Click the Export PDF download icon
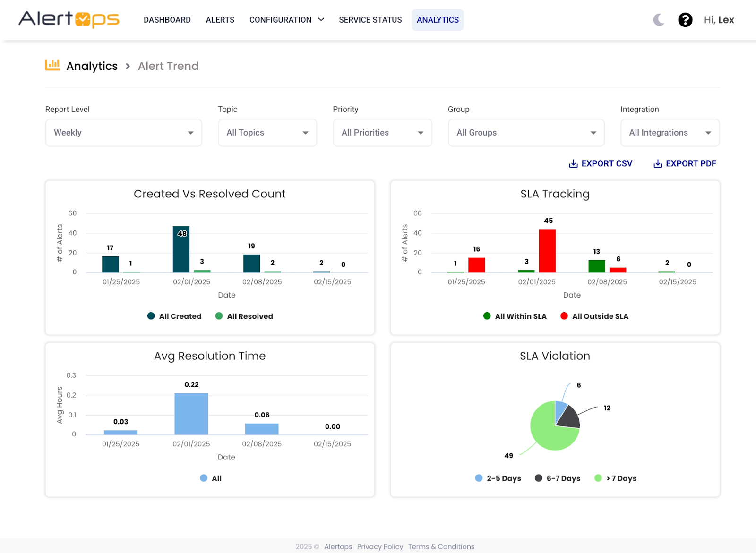This screenshot has height=553, width=756. 657,164
